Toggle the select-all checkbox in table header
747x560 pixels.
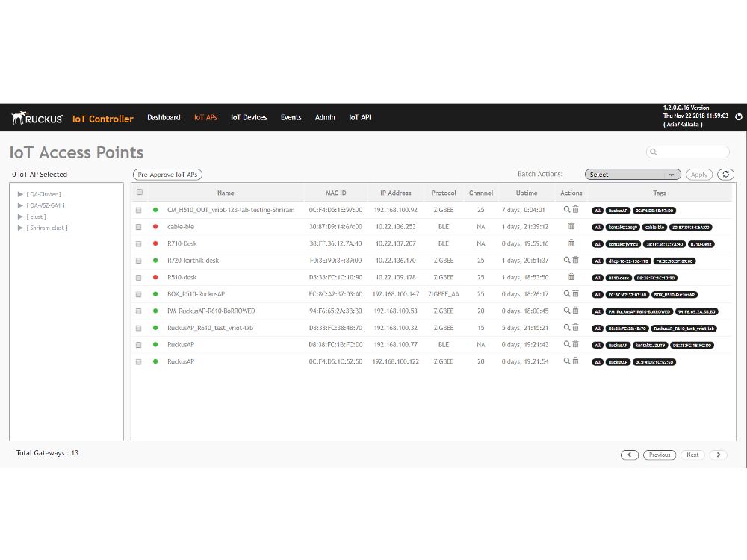pos(140,193)
